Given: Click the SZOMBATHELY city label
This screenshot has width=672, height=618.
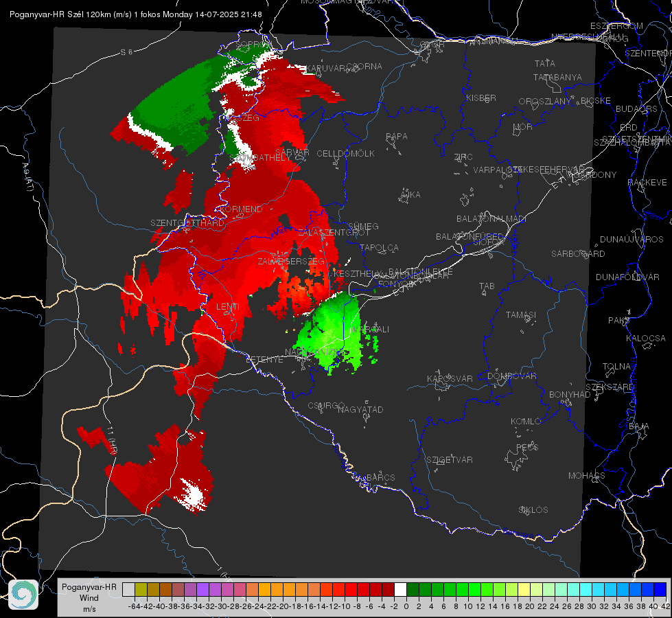Looking at the screenshot, I should click(259, 158).
